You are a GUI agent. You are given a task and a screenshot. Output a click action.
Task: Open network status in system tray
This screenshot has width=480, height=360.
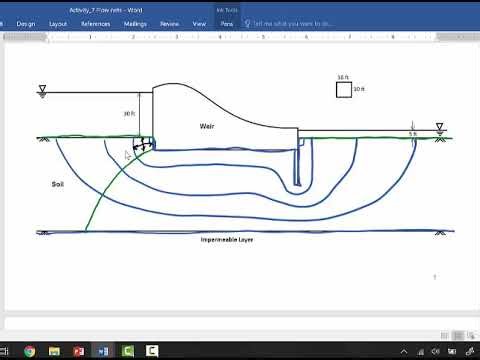click(x=421, y=351)
